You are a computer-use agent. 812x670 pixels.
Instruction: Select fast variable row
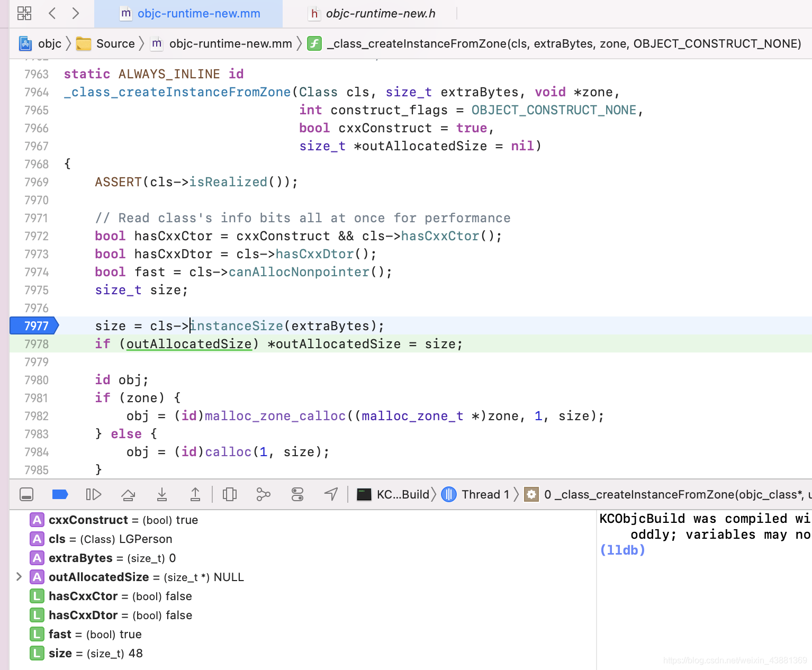[303, 634]
